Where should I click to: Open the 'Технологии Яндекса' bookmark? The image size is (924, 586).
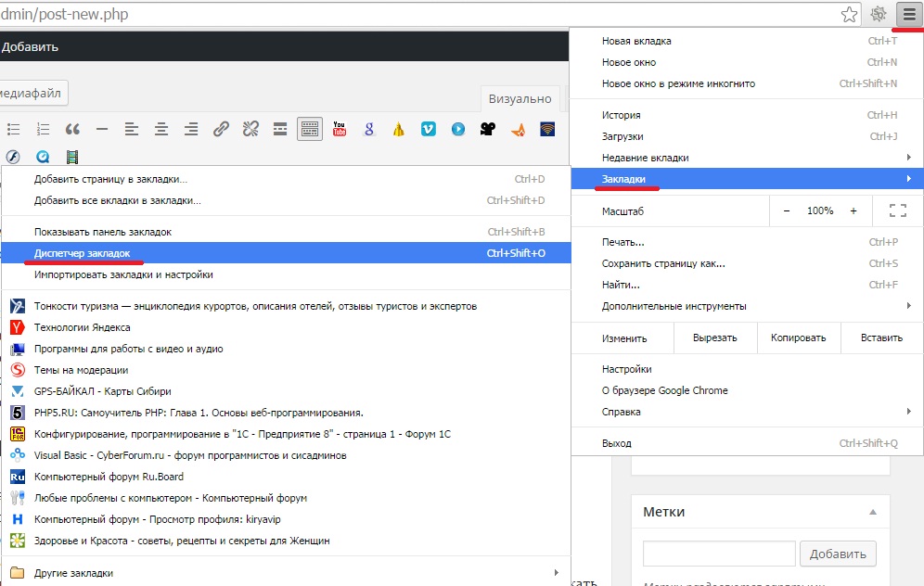pos(83,327)
